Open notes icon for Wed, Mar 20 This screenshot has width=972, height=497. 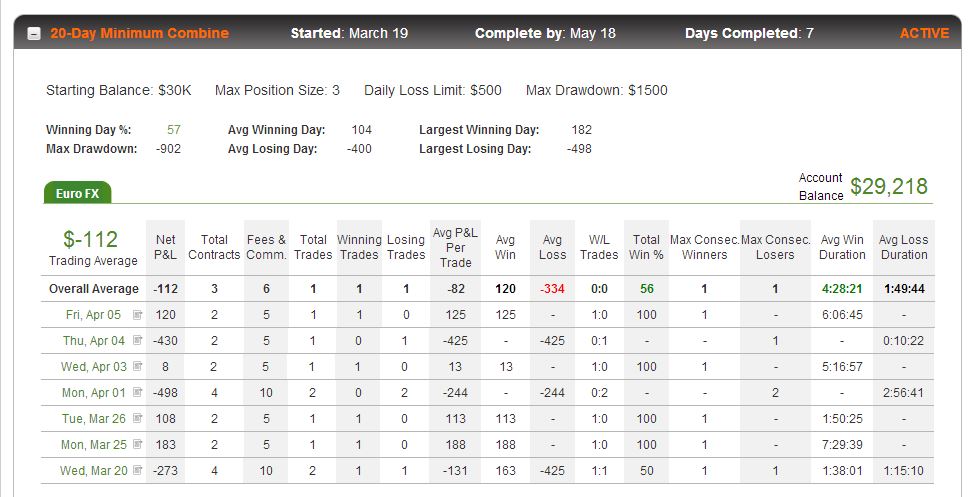coord(138,470)
